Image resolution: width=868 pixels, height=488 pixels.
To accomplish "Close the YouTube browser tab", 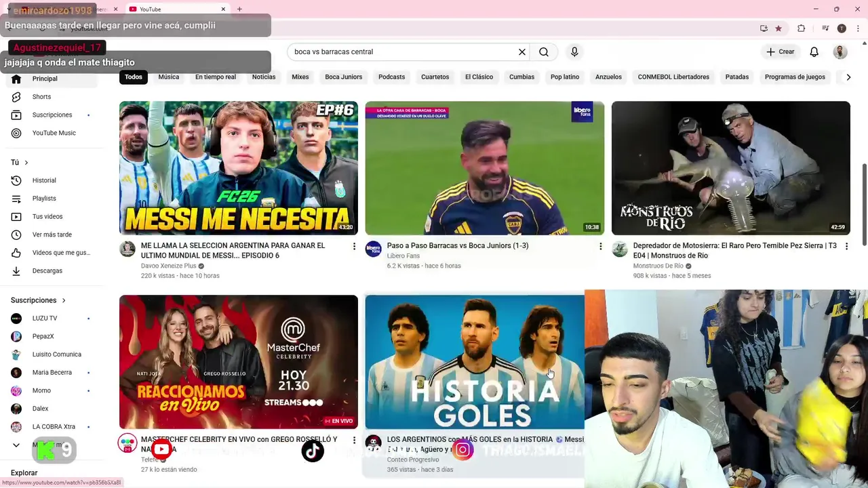I will coord(223,9).
